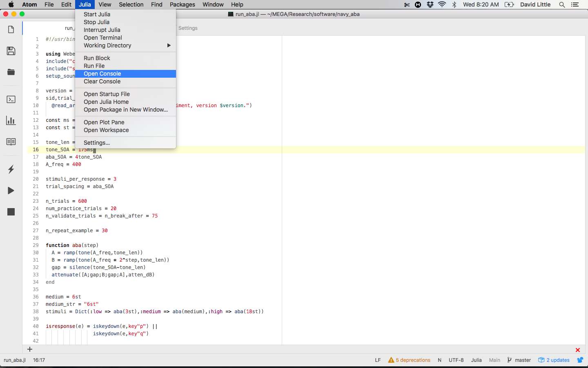Click the Bluetooth icon in menu bar
The image size is (588, 368).
click(x=454, y=4)
